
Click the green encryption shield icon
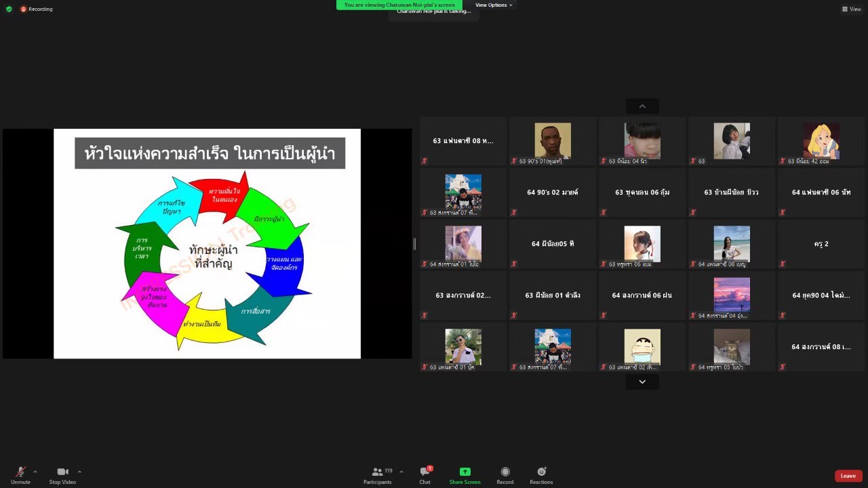[9, 9]
